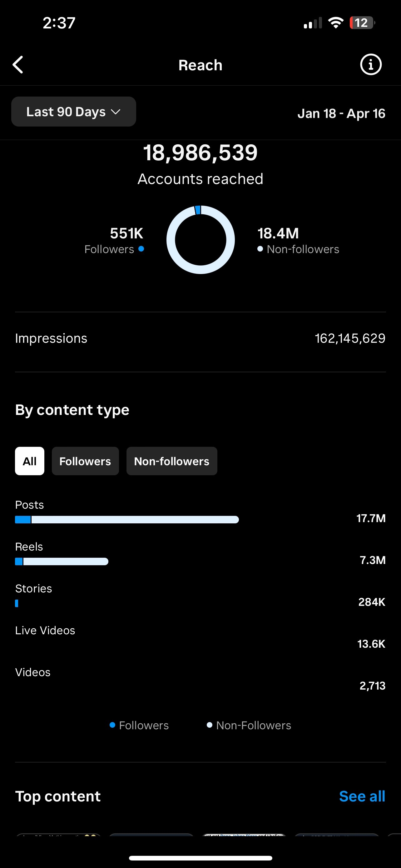Tap the Wi-Fi status icon
The image size is (401, 868).
click(x=335, y=23)
